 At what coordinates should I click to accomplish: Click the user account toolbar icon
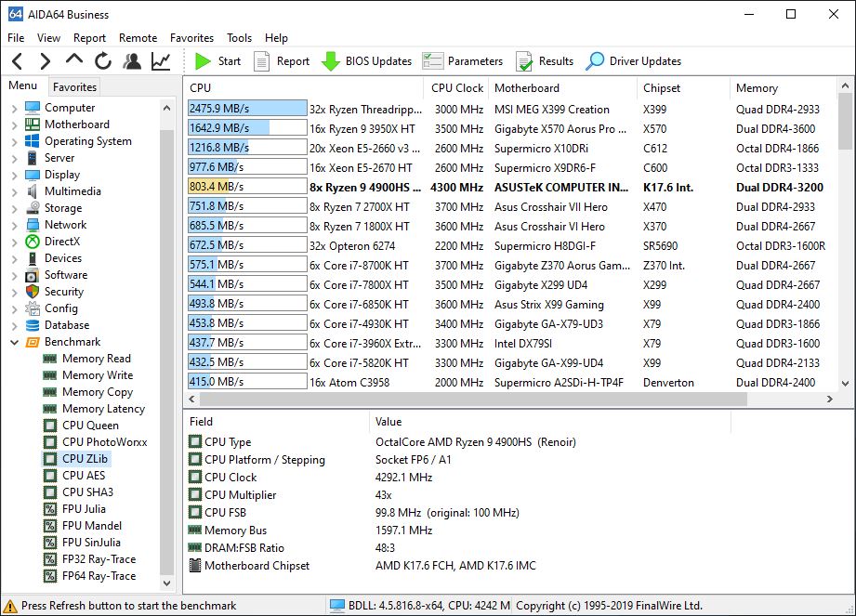pos(132,61)
